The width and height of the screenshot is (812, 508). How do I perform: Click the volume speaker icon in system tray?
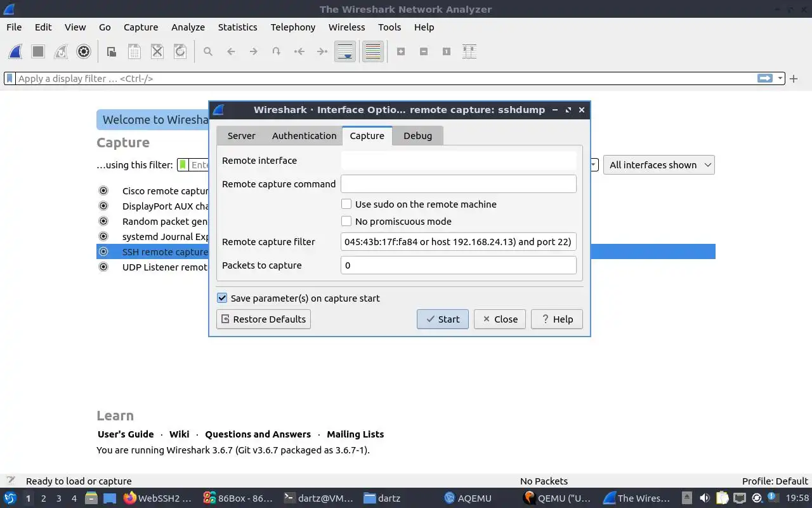click(704, 498)
